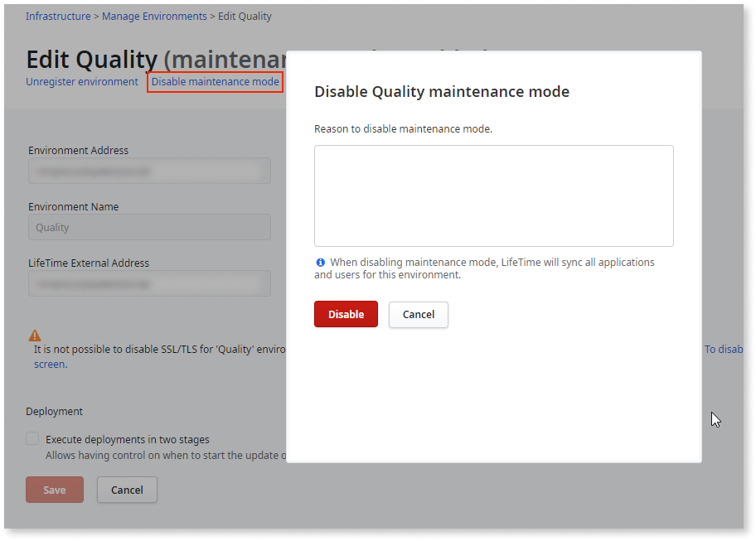Click the "screen" link in the SSL warning
The width and height of the screenshot is (756, 541).
[49, 364]
